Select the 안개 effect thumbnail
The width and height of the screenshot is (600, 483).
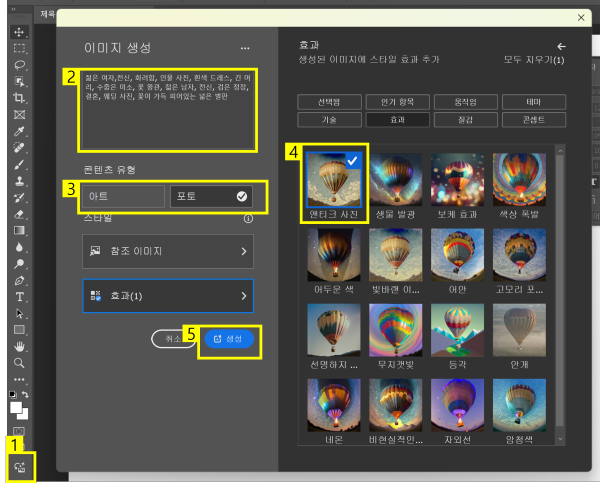click(x=519, y=330)
